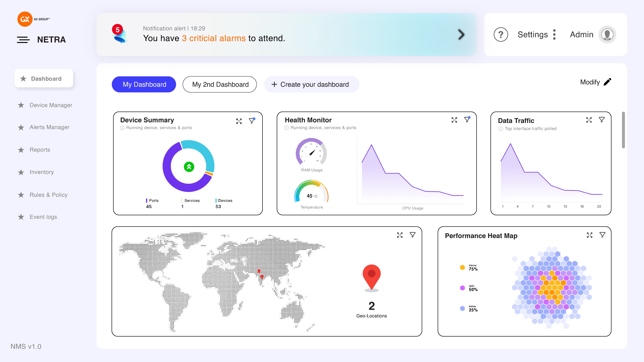Click the Modify pencil icon

607,82
